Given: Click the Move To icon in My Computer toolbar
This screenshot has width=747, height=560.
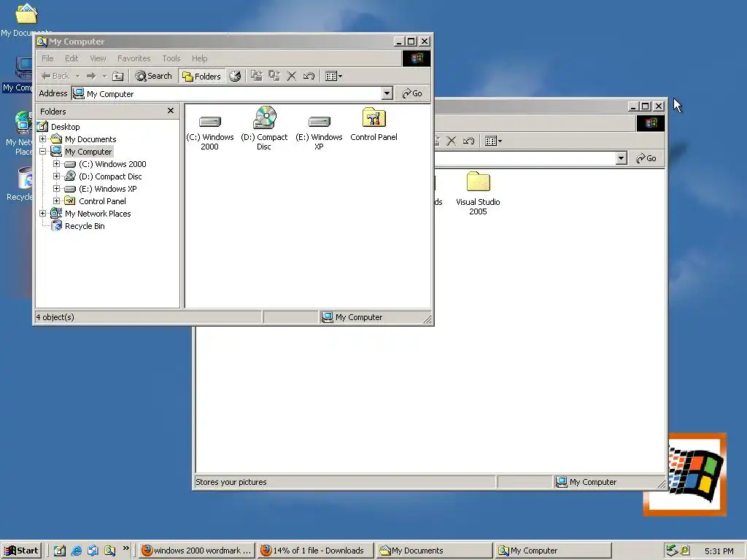Looking at the screenshot, I should click(x=257, y=76).
